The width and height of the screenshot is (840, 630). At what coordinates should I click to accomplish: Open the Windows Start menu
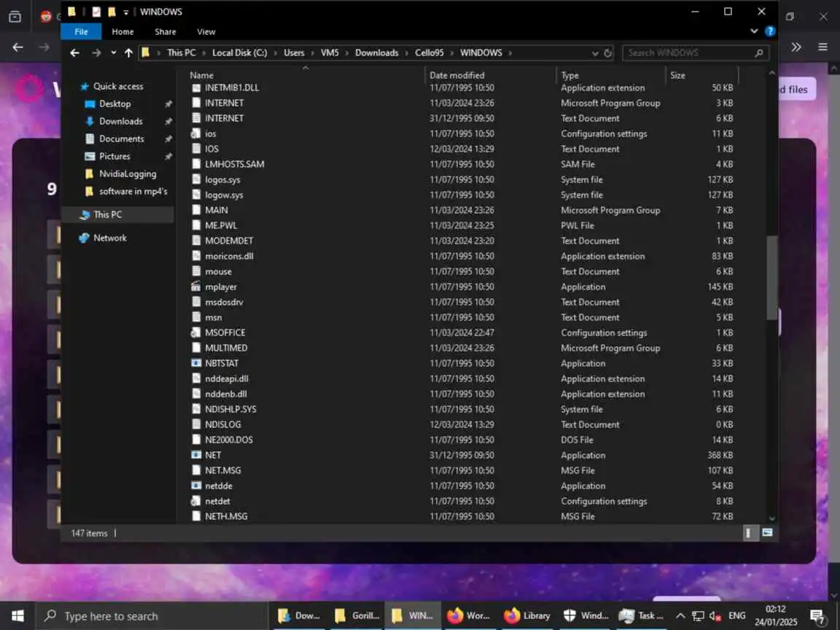[x=17, y=616]
